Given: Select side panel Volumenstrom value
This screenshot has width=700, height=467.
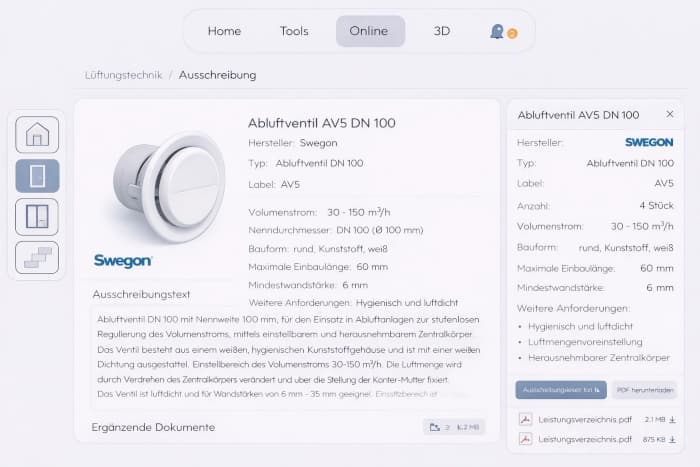Looking at the screenshot, I should coord(642,226).
